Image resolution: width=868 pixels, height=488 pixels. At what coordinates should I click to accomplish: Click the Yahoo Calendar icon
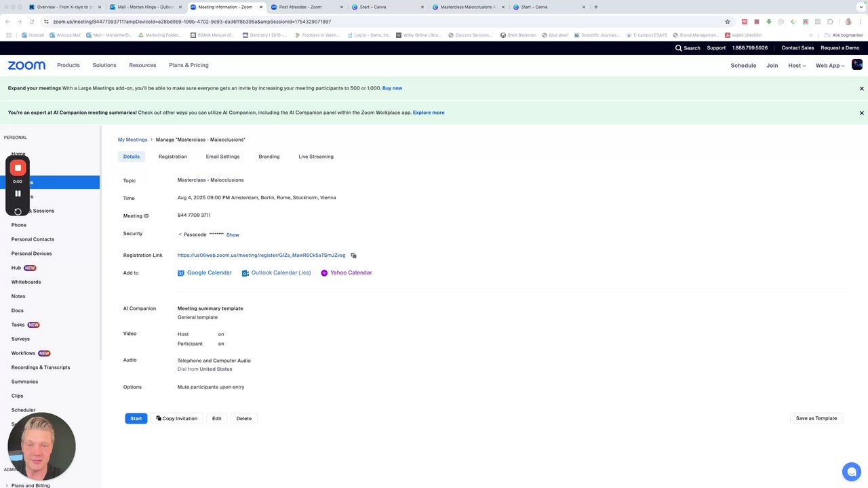coord(324,273)
